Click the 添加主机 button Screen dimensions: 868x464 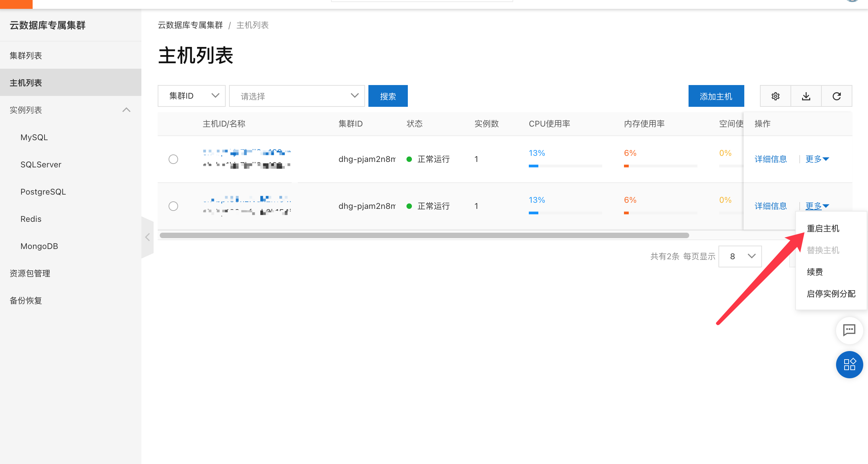click(x=716, y=96)
